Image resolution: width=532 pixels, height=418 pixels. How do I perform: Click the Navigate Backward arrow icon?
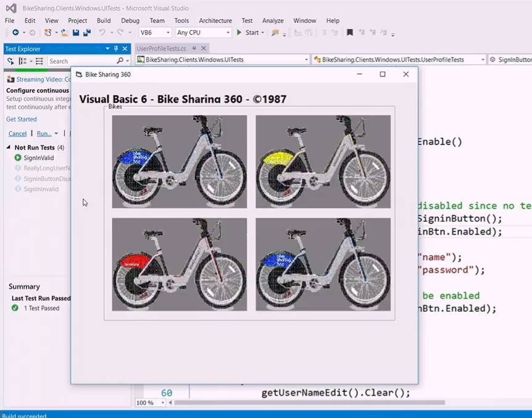click(15, 33)
